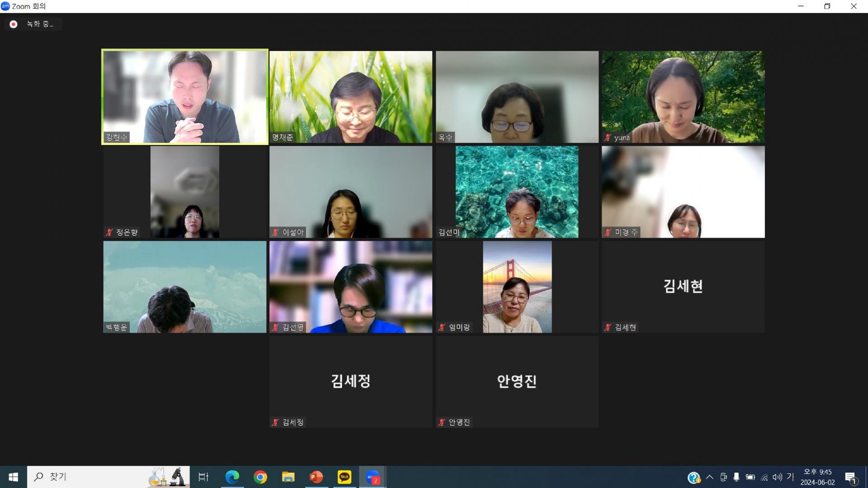Image resolution: width=868 pixels, height=488 pixels.
Task: Open File Explorer from the taskbar
Action: tap(288, 477)
